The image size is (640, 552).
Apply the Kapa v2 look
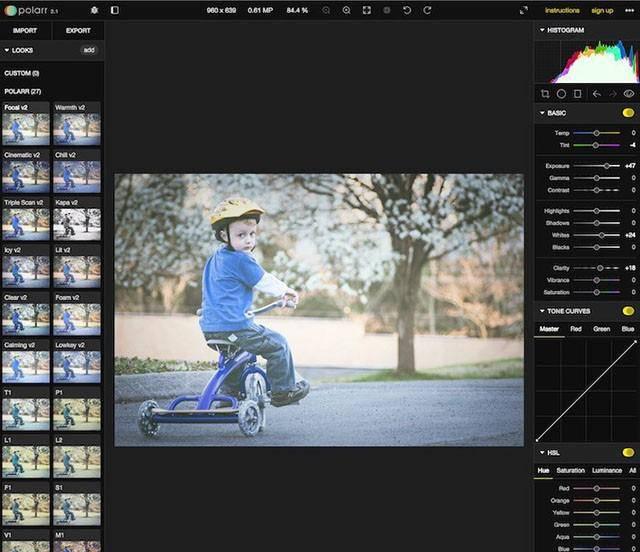(77, 219)
